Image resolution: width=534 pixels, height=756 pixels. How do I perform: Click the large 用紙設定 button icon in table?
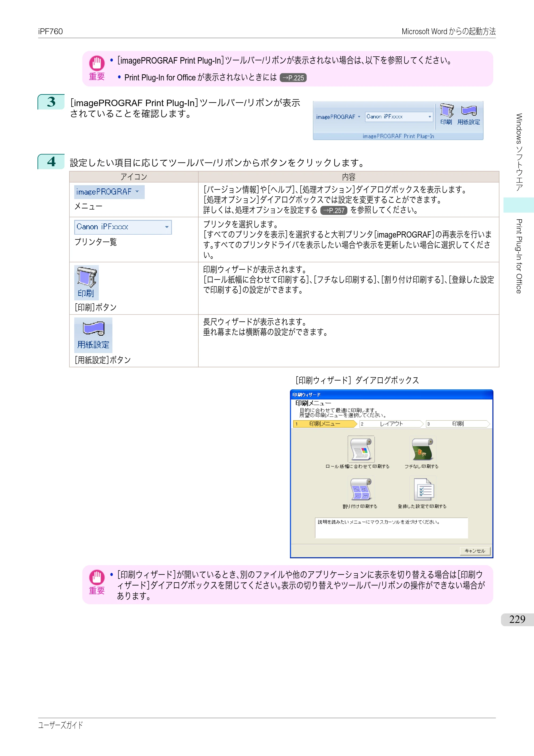point(93,335)
